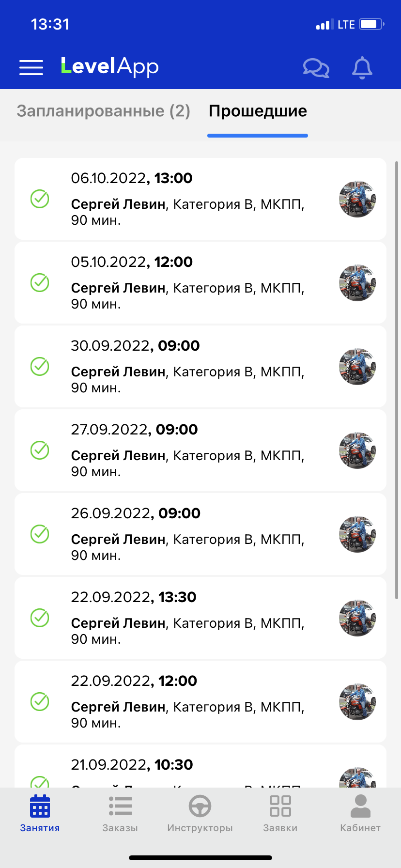Open Заявки grid section

point(280,814)
